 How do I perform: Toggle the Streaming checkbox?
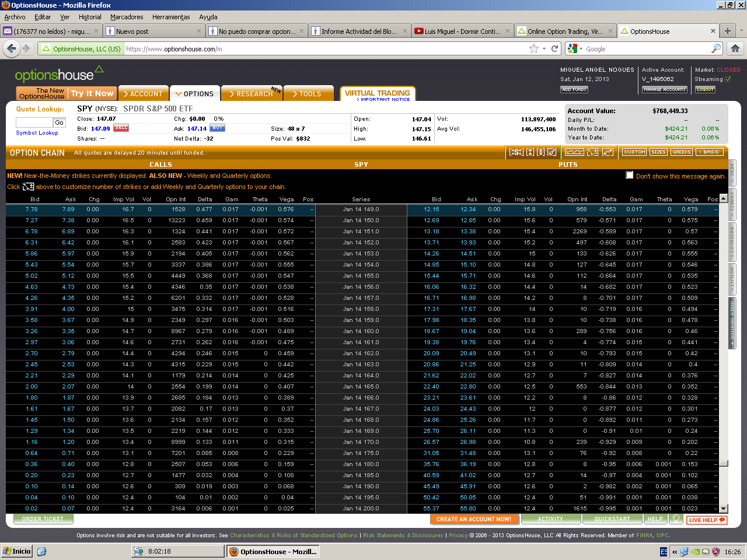tap(728, 79)
